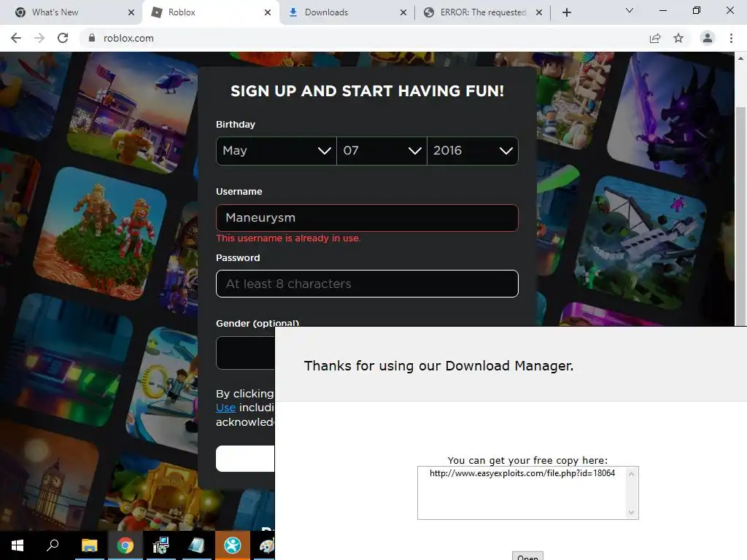Open a new tab with the plus button
This screenshot has height=560, width=747.
566,12
